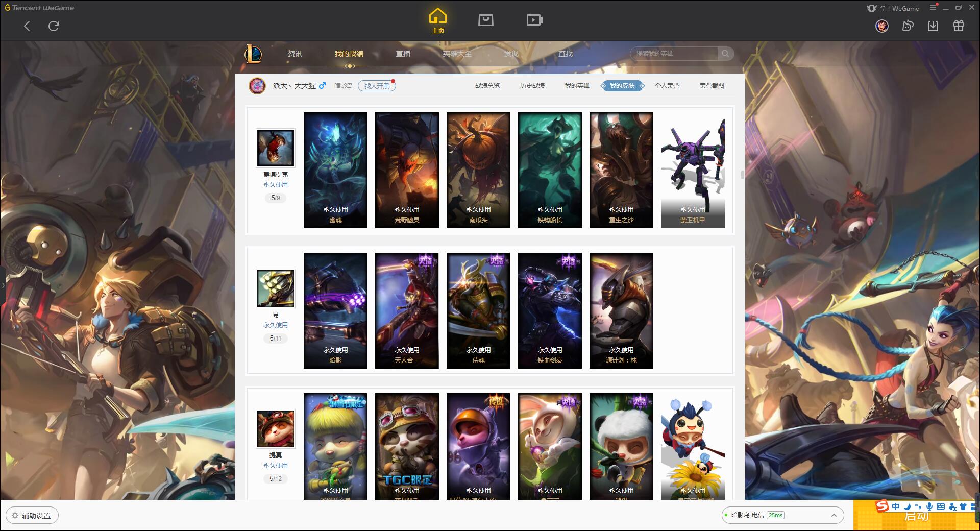
Task: Click the 易 champion portrait
Action: [x=276, y=288]
